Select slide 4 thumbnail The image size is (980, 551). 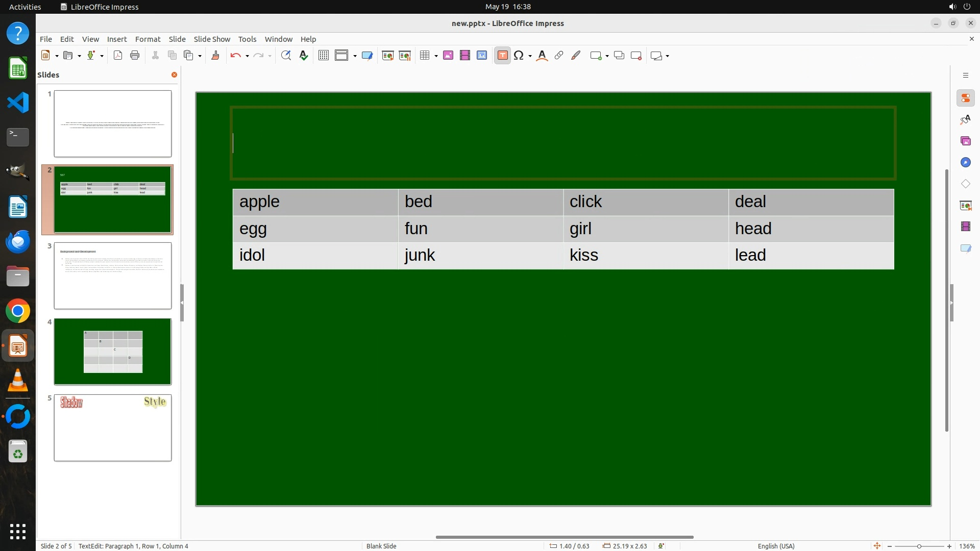pyautogui.click(x=113, y=352)
